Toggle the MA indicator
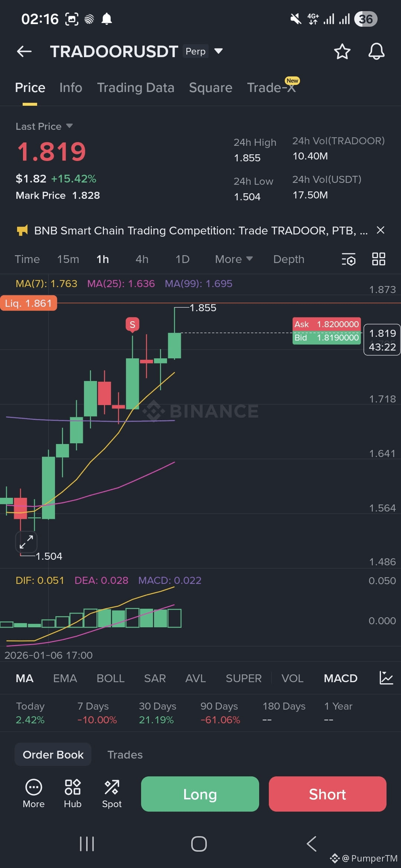 coord(25,678)
